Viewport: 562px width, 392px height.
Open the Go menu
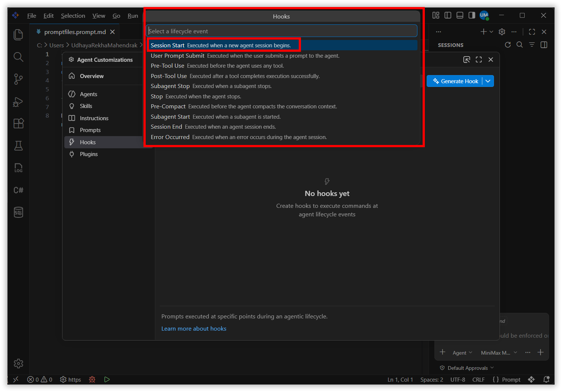coord(116,16)
